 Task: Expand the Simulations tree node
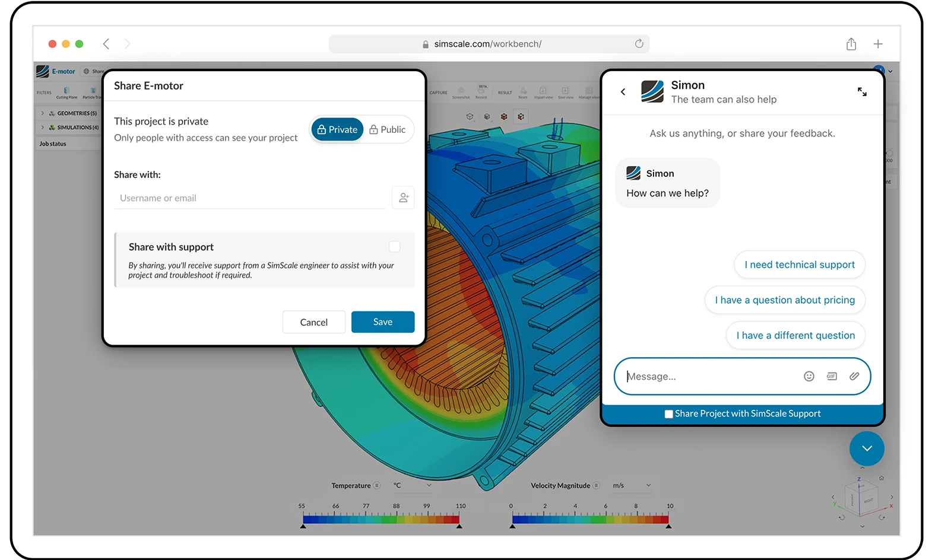[42, 128]
